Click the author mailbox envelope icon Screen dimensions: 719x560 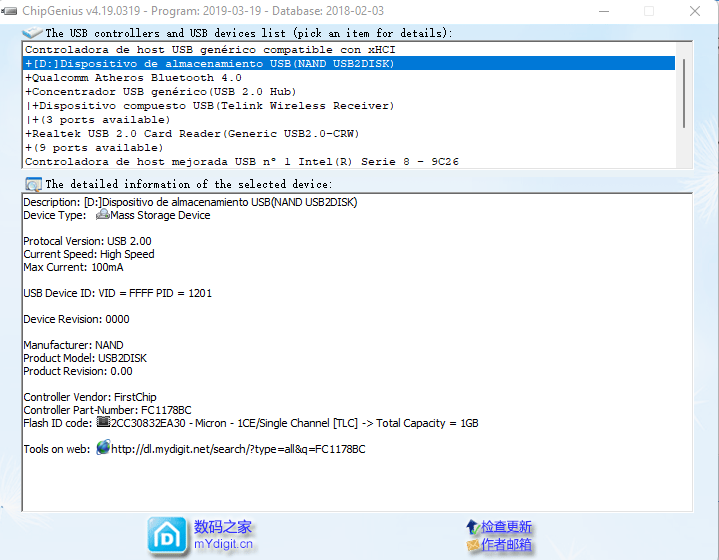[471, 545]
